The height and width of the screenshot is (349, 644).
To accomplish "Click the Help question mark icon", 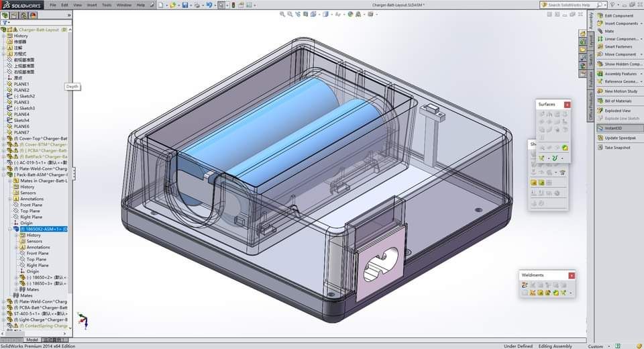I will 612,5.
